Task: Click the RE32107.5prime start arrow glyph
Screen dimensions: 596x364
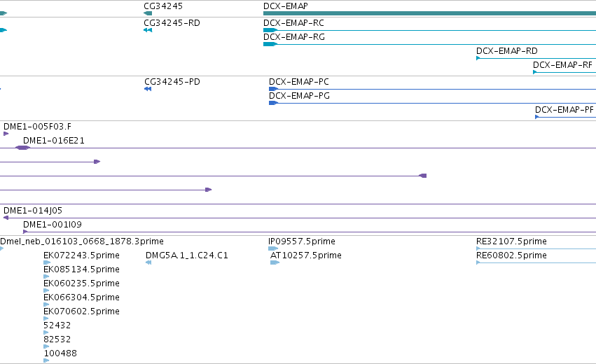Action: coord(478,248)
